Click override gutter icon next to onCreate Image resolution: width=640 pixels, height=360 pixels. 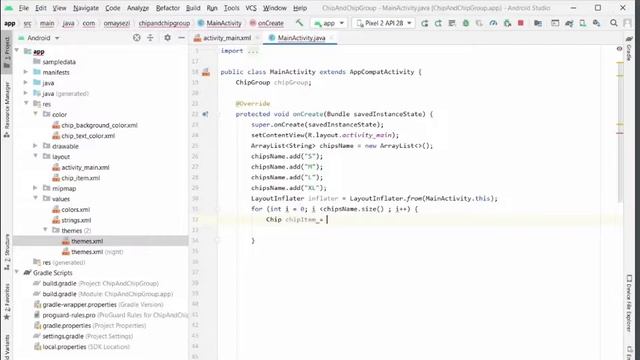[x=205, y=114]
